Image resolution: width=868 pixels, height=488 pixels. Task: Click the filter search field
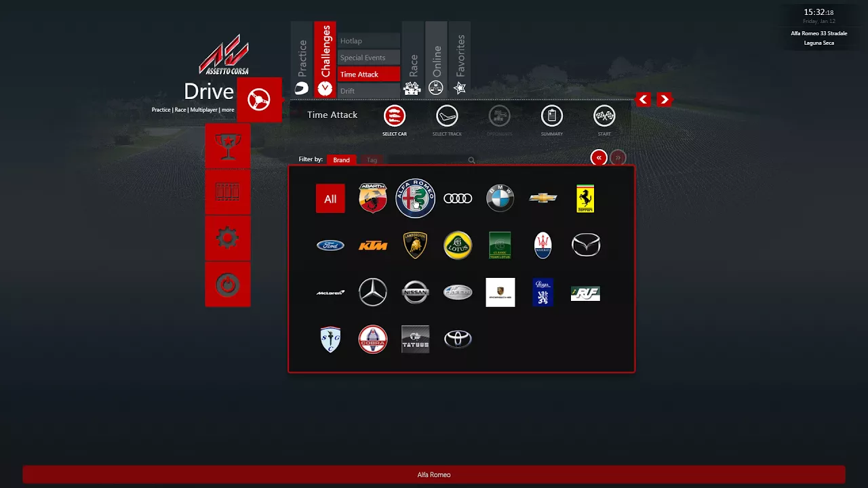coord(431,161)
